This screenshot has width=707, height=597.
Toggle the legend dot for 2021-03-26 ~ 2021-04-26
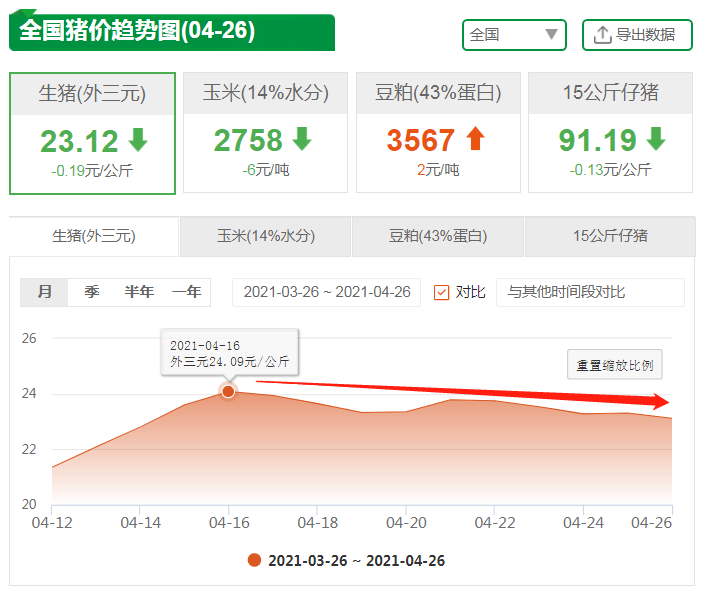254,560
